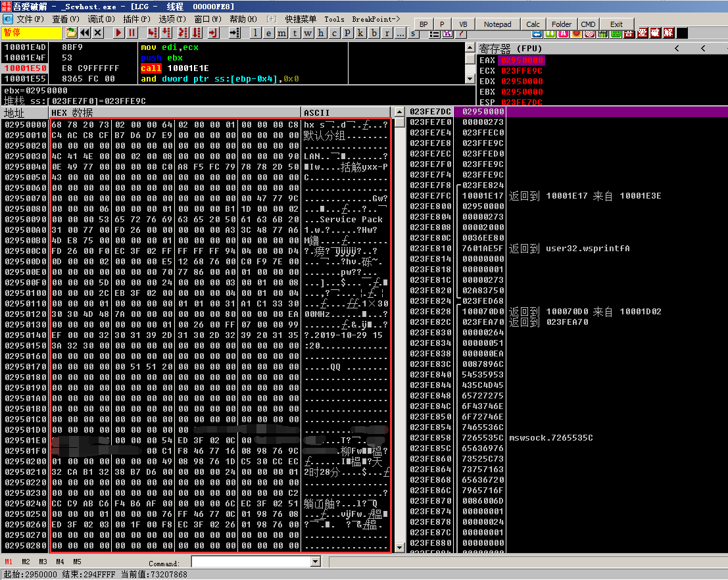The image size is (728, 580).
Task: Click the 地址 column header in the dump
Action: coord(24,113)
